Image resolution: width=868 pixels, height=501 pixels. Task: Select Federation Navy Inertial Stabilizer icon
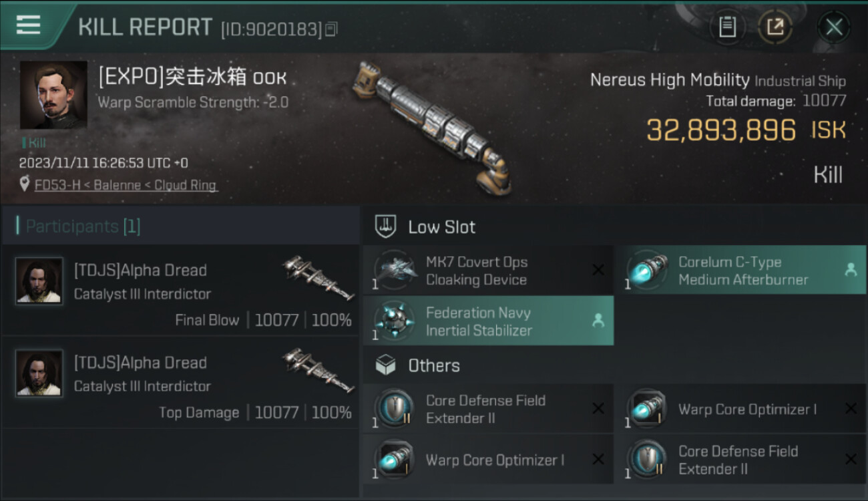(395, 321)
